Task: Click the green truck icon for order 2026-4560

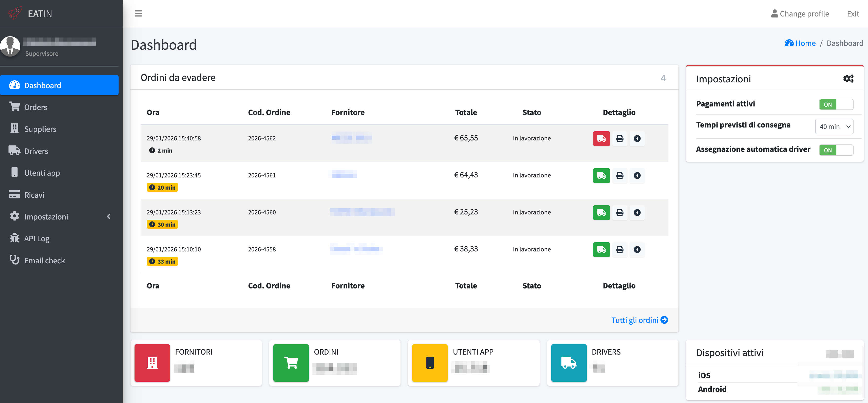Action: click(601, 213)
